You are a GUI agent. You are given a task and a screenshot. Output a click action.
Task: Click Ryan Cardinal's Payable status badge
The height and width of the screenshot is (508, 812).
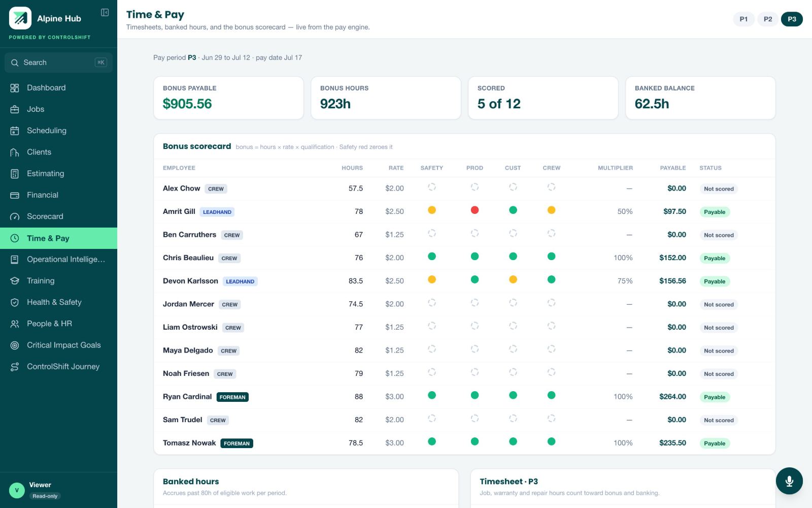coord(715,397)
